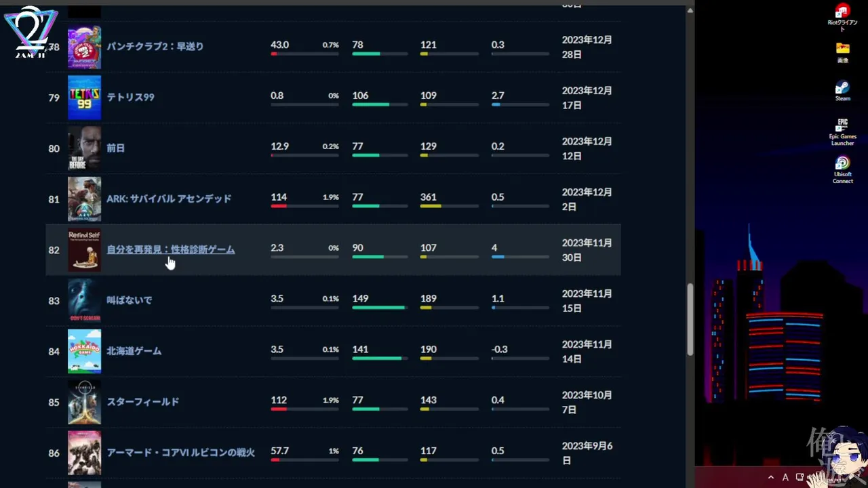The image size is (868, 488).
Task: Click the IME 'A' input mode indicator
Action: pyautogui.click(x=785, y=477)
